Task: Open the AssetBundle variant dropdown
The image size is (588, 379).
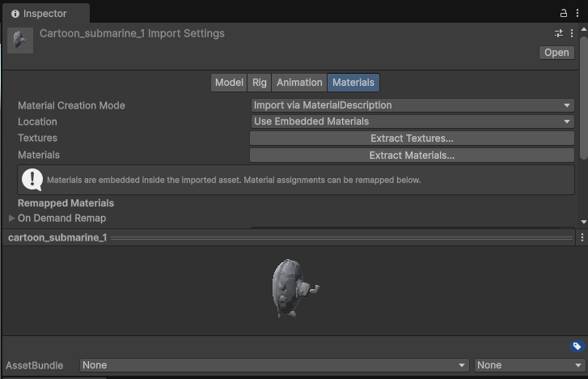Action: (x=529, y=365)
